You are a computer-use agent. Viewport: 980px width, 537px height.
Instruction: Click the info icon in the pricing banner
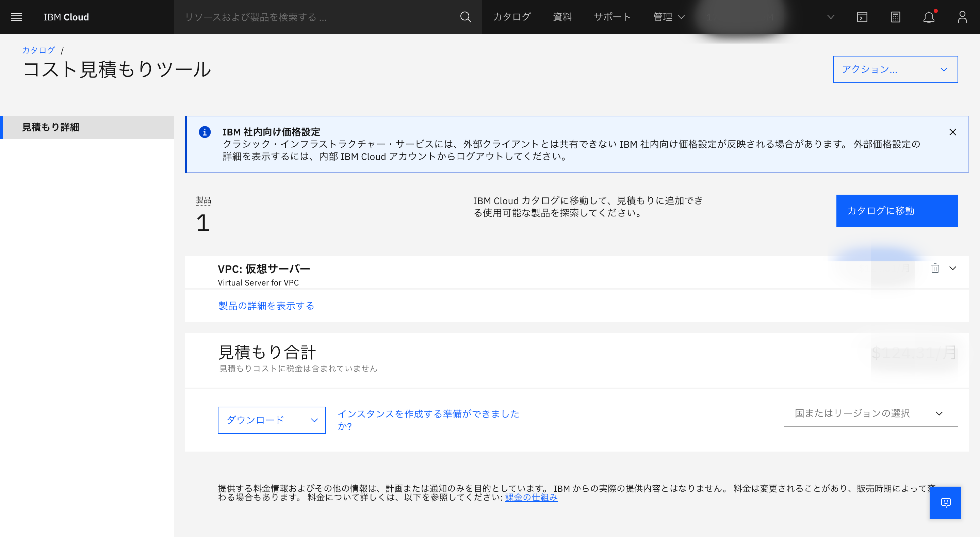click(205, 132)
